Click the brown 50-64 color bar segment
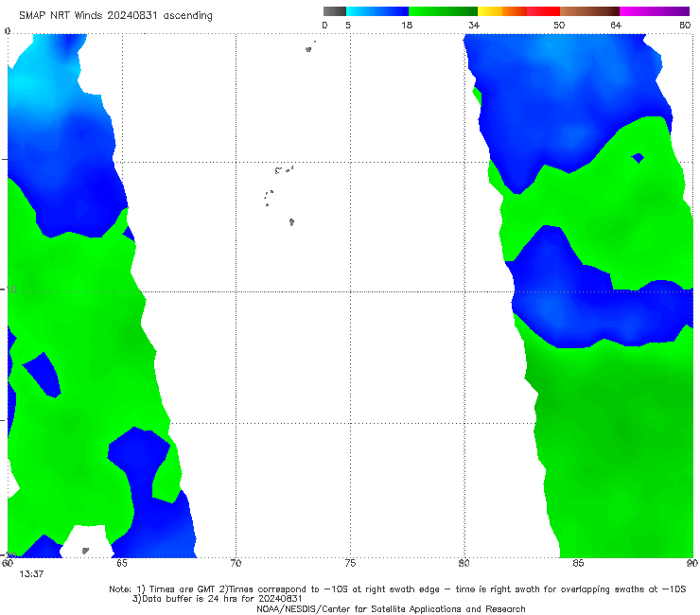The image size is (700, 615). [589, 11]
